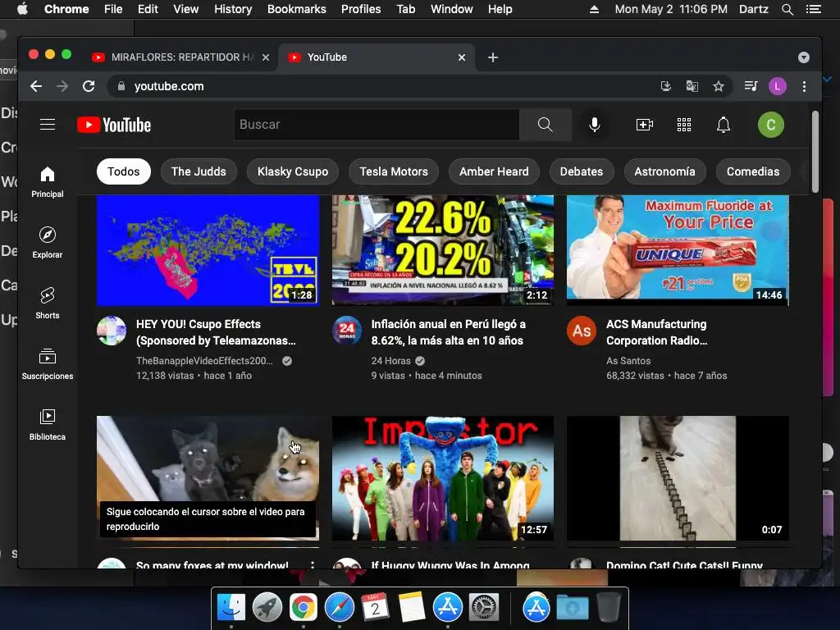Open 24 Horas channel avatar
Screen dimensions: 840x630
pos(347,331)
